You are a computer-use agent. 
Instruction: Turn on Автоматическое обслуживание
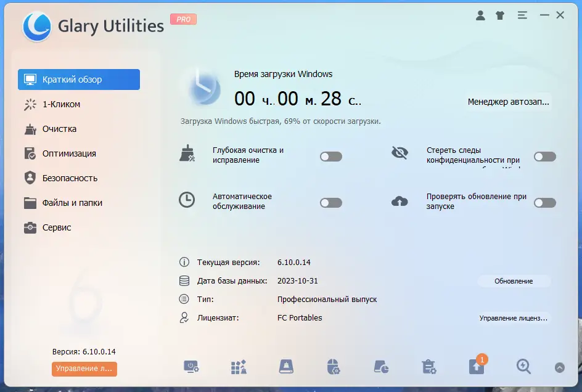click(x=331, y=202)
